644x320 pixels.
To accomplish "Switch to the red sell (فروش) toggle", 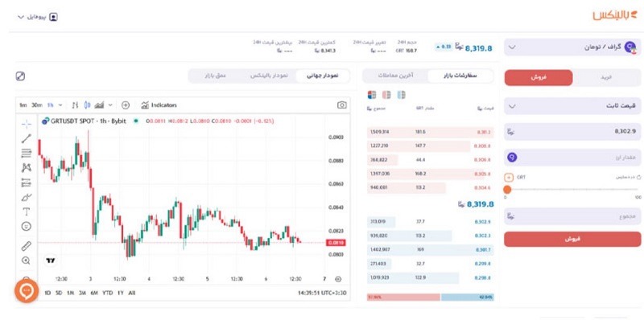I will point(538,77).
